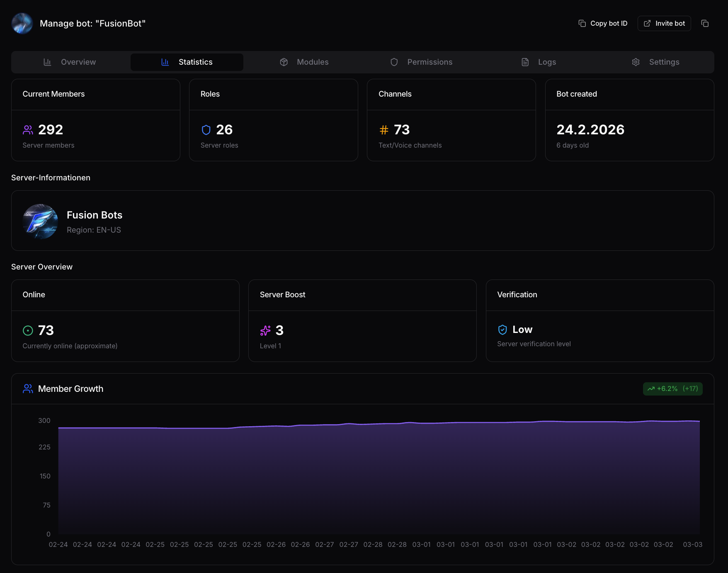The width and height of the screenshot is (728, 573).
Task: Click the Invite bot button
Action: [664, 23]
